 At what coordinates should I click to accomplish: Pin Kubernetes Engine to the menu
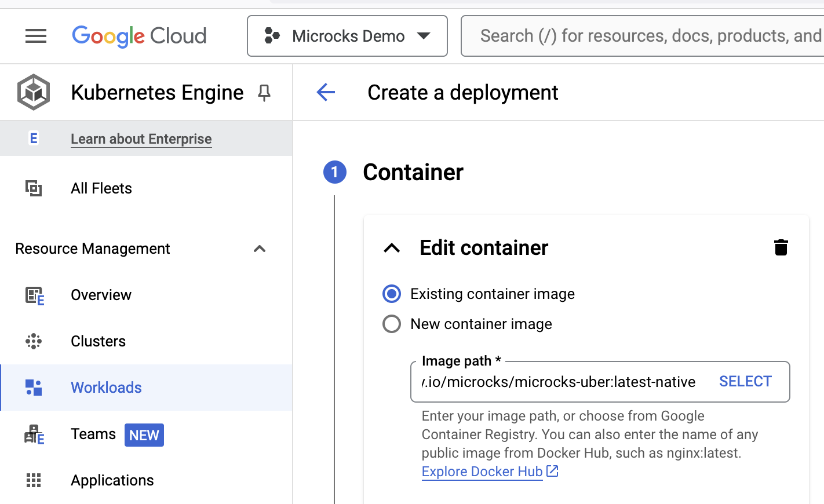(264, 93)
